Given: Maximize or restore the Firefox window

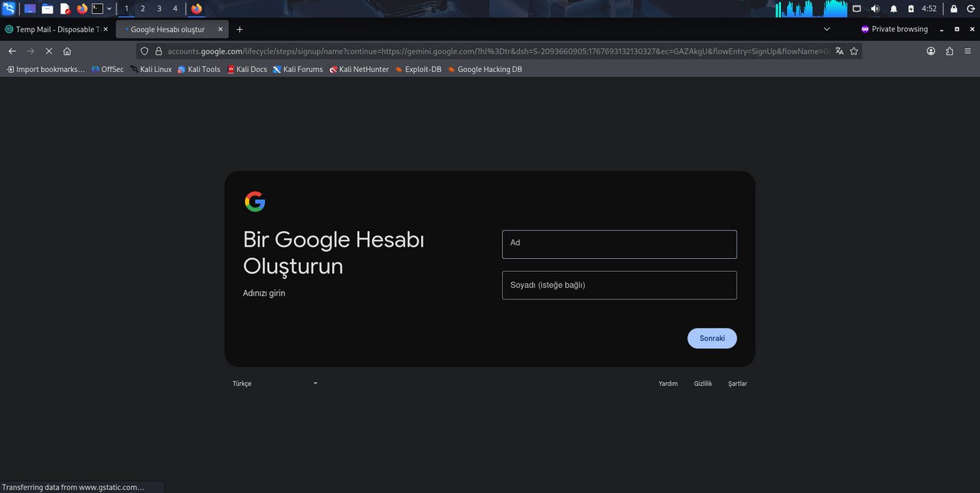Looking at the screenshot, I should tap(956, 29).
